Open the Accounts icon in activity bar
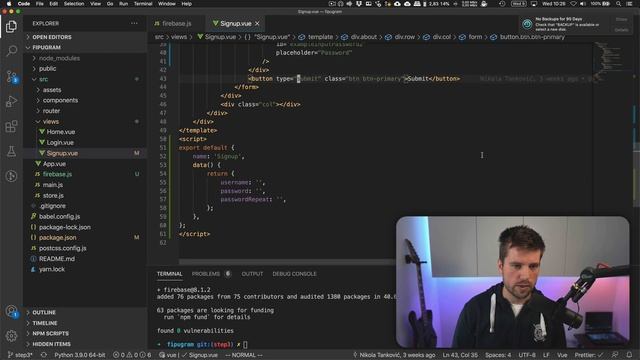Viewport: 640px width, 360px height. (x=11, y=311)
